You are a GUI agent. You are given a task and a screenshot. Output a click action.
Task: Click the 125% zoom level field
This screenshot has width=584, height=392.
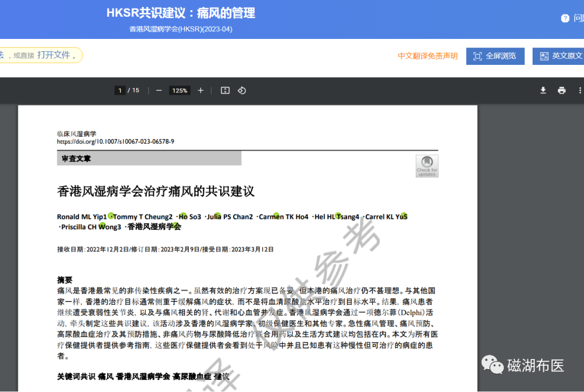point(180,90)
